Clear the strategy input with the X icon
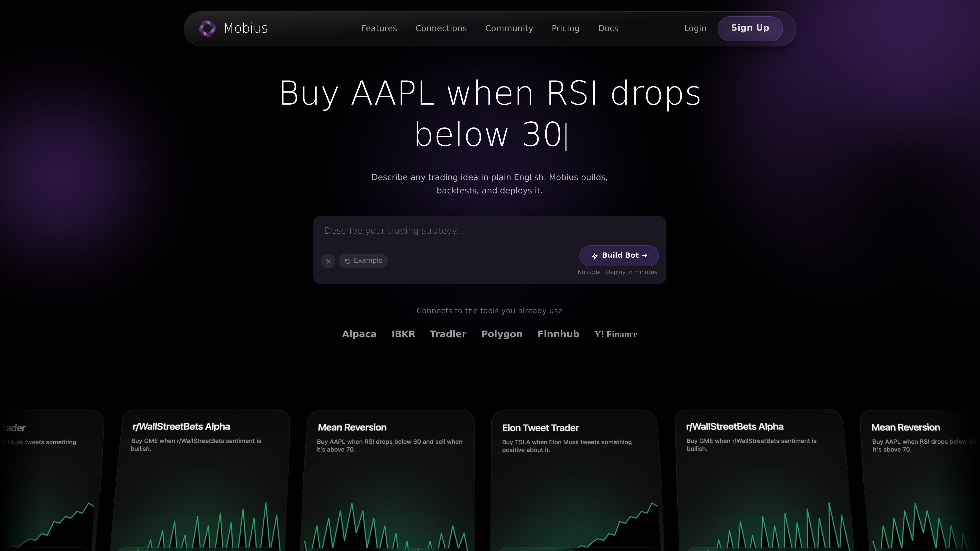The height and width of the screenshot is (551, 980). point(328,261)
